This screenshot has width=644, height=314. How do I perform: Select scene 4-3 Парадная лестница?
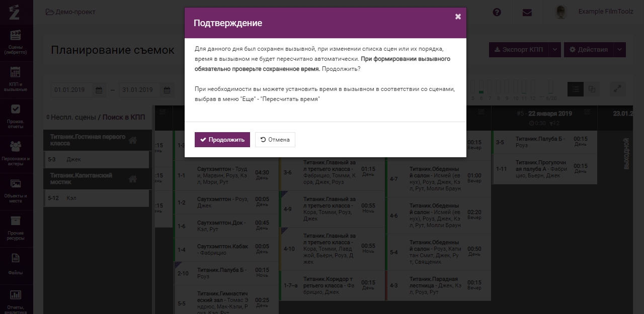coord(438,285)
